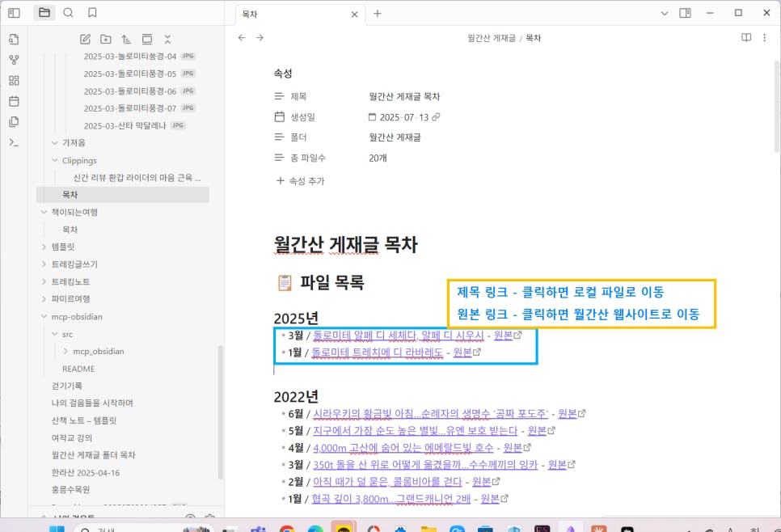
Task: Select highlighted 목차 under Clippings
Action: [x=123, y=195]
